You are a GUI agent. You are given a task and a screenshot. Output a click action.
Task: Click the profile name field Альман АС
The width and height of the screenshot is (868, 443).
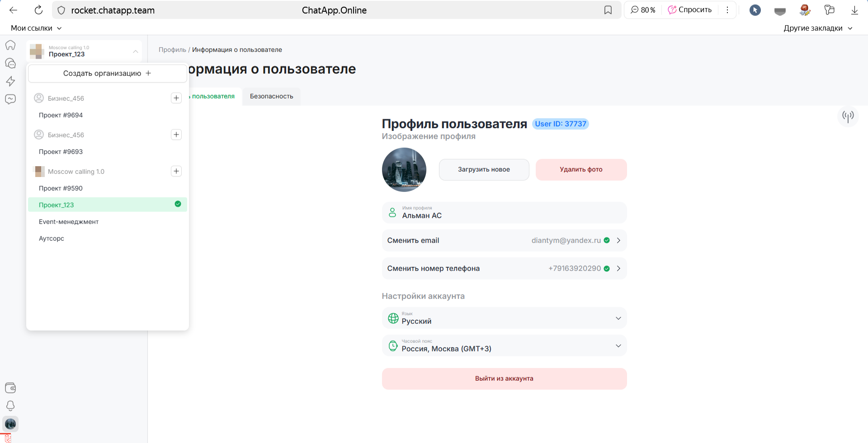504,213
